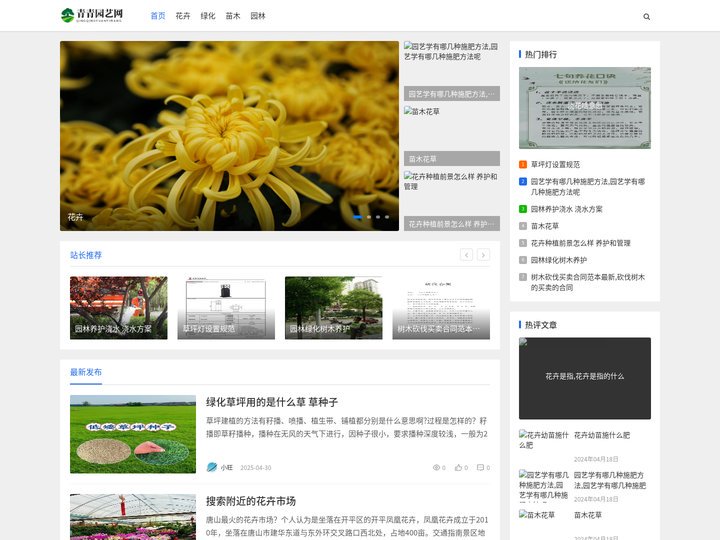Open ranked item 园林绿化树木养护
The width and height of the screenshot is (720, 540).
point(559,260)
